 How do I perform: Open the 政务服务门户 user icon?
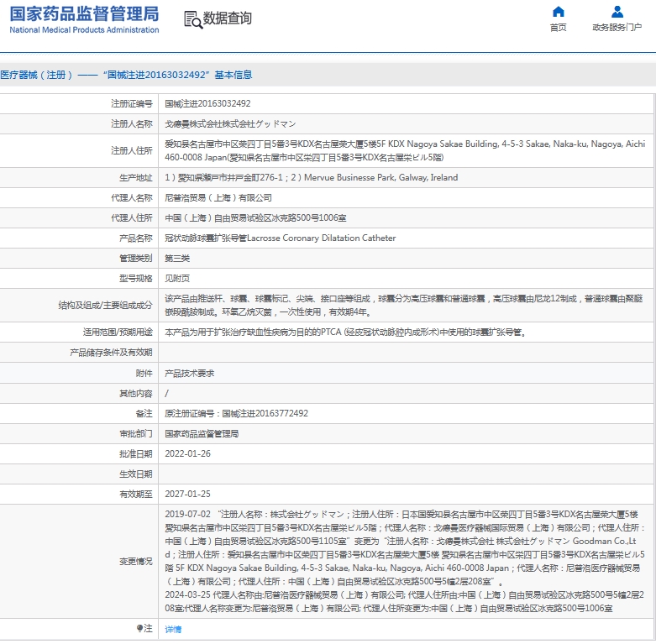click(617, 12)
